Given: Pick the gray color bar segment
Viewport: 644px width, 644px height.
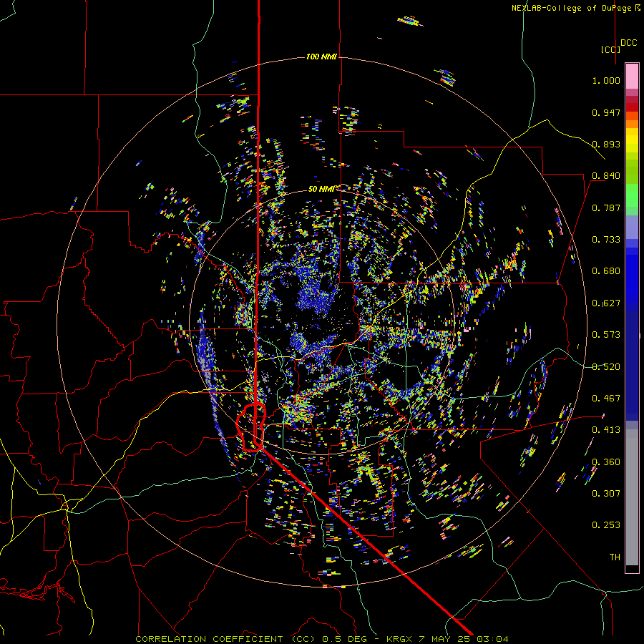Looking at the screenshot, I should [x=632, y=497].
